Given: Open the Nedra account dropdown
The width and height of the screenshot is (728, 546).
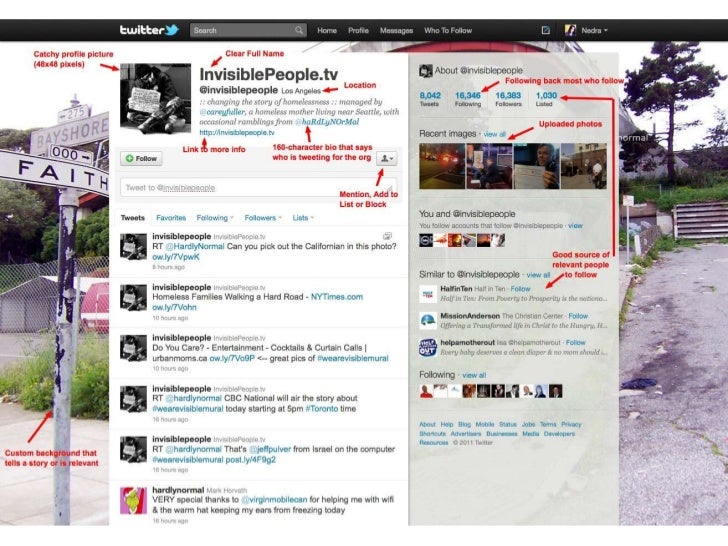Looking at the screenshot, I should coord(594,30).
